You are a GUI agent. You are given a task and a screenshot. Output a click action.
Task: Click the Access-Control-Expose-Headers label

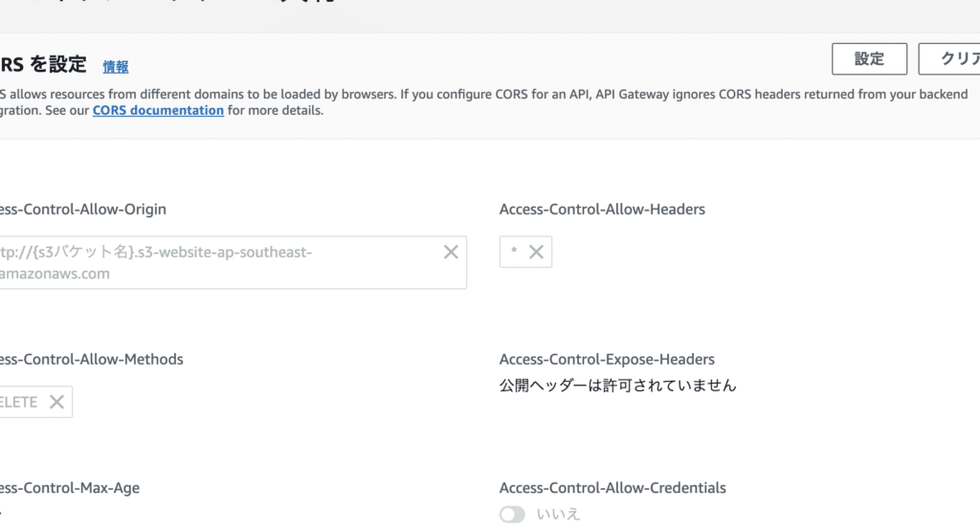click(x=607, y=359)
